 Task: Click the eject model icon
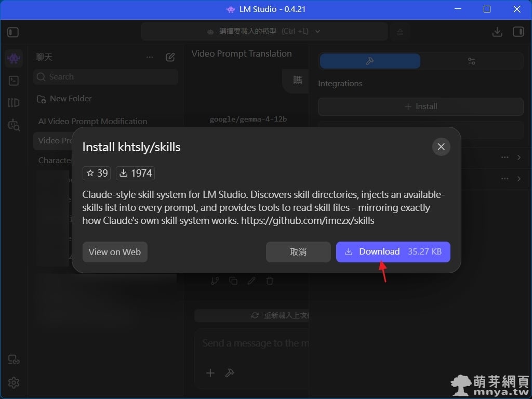click(400, 32)
